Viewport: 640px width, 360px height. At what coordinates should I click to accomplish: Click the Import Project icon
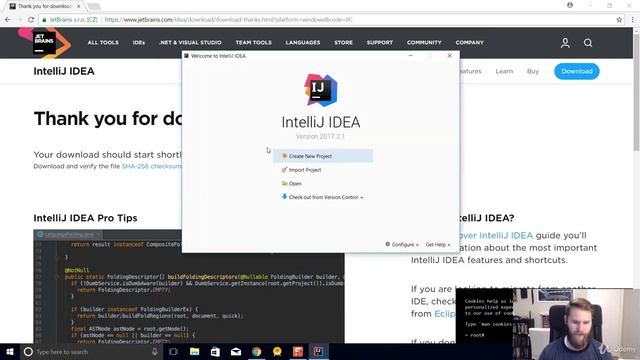coord(284,169)
